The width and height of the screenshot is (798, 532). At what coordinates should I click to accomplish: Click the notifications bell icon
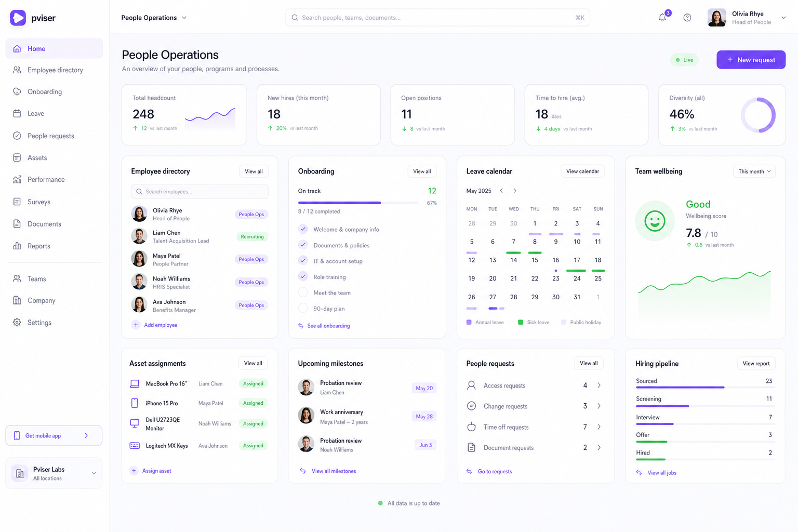pos(662,18)
